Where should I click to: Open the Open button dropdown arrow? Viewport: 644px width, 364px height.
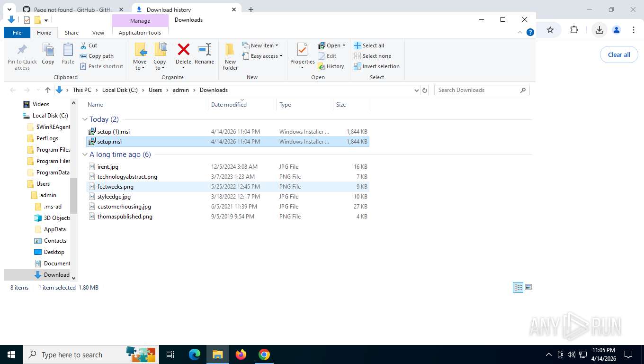pos(344,45)
